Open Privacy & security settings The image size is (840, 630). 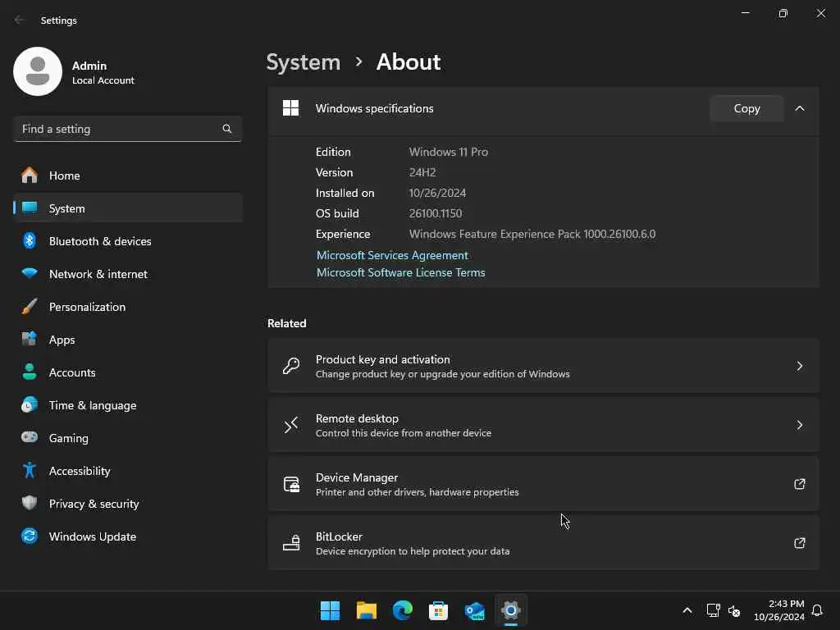click(128, 503)
